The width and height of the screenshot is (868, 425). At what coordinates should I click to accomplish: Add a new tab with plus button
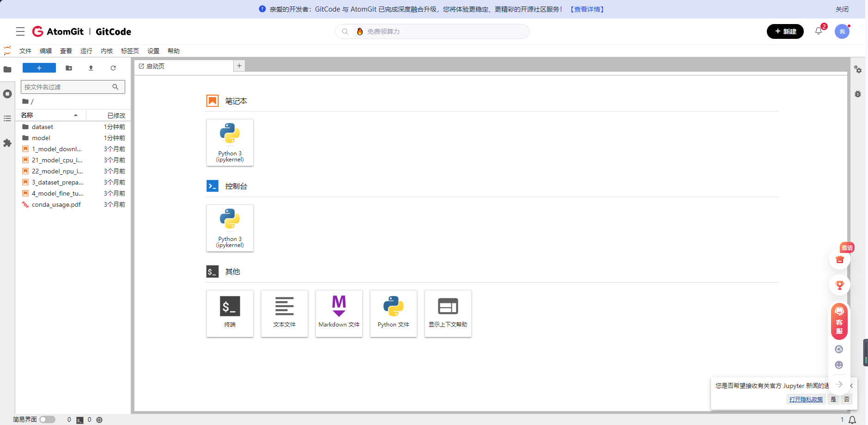coord(239,66)
